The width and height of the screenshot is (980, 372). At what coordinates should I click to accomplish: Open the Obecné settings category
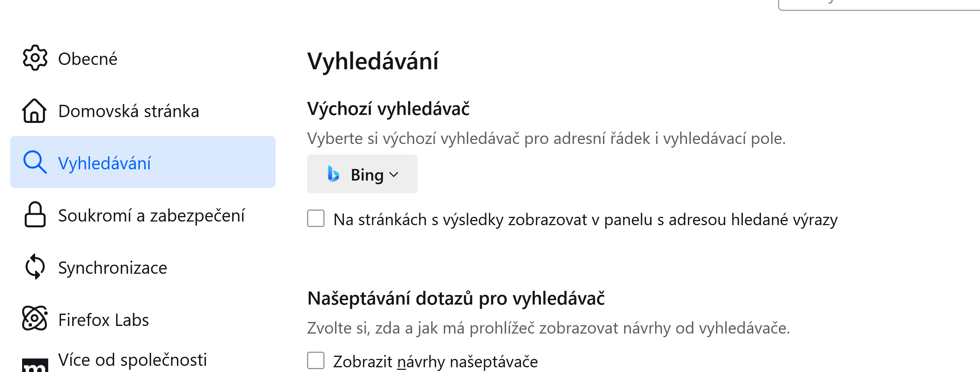tap(87, 59)
